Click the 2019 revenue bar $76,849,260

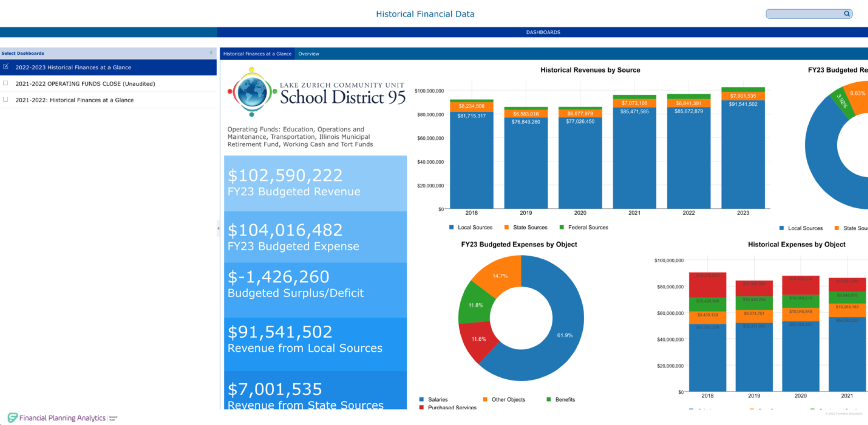pos(526,163)
